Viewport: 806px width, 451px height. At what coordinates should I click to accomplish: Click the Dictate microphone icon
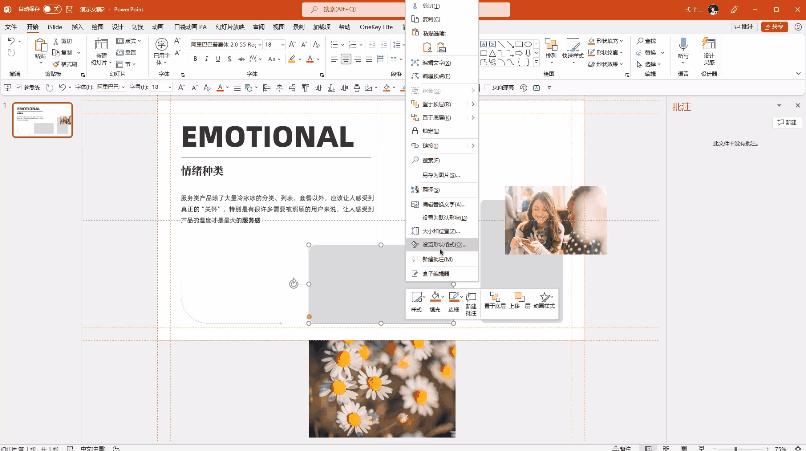(683, 45)
